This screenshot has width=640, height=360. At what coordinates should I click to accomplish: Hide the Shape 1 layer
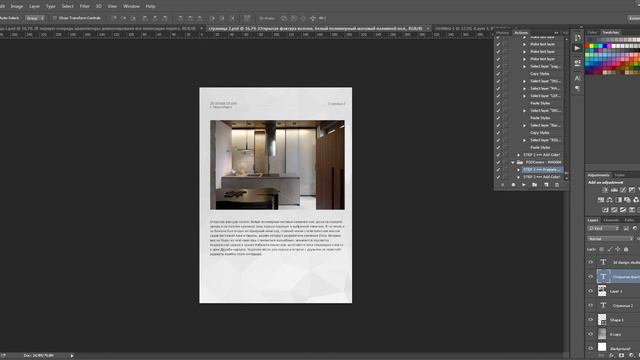tap(591, 320)
